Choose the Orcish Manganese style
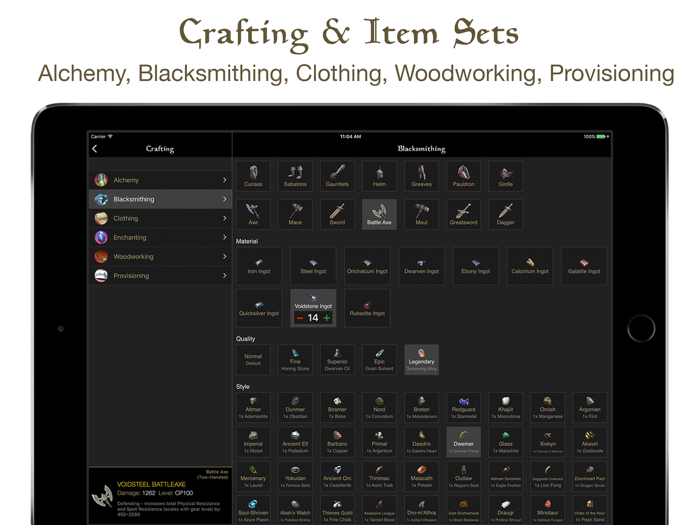The image size is (700, 525). 547,407
